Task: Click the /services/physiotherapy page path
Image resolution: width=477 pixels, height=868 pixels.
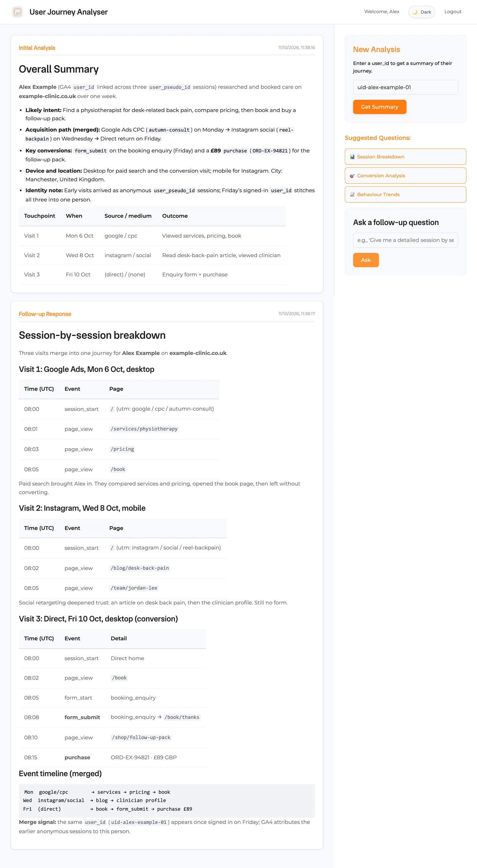Action: (x=144, y=429)
